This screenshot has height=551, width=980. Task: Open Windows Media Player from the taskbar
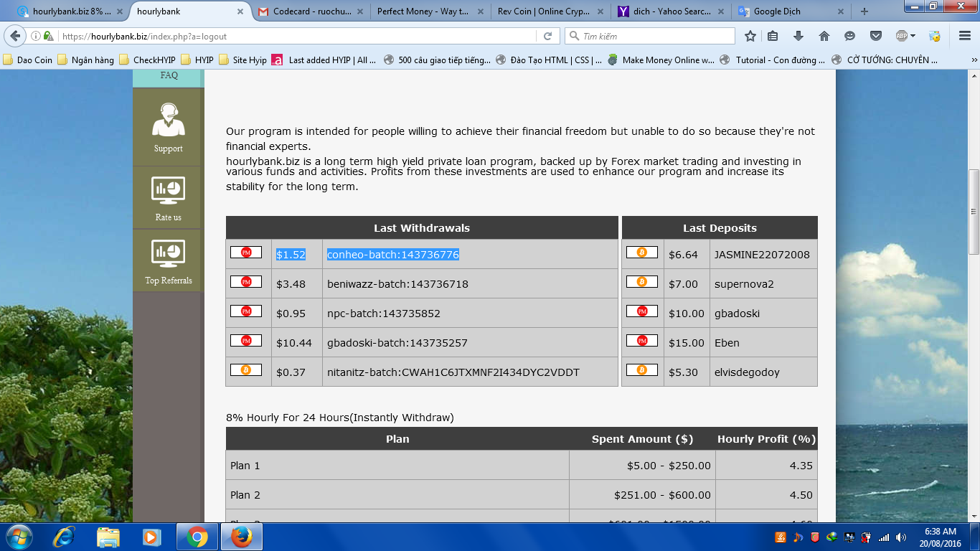152,537
